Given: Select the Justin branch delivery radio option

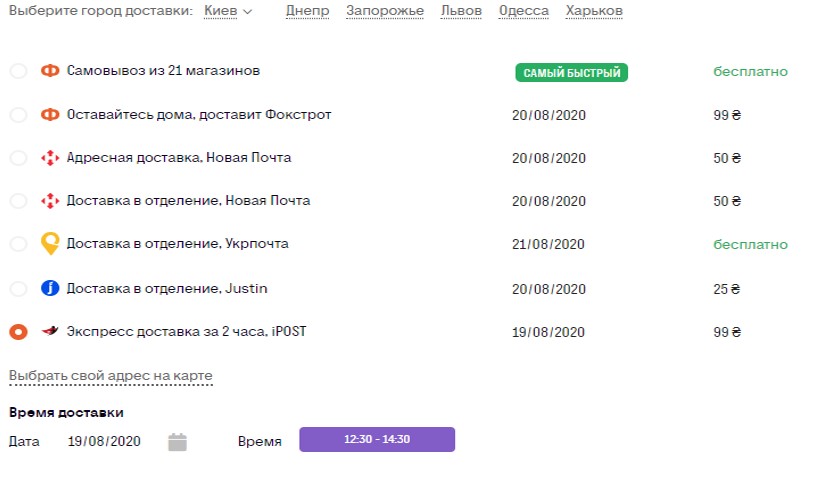Looking at the screenshot, I should (18, 289).
